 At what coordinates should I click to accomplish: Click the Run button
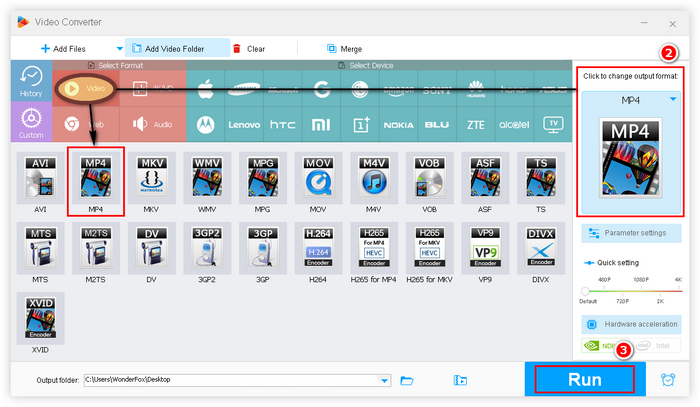coord(585,379)
